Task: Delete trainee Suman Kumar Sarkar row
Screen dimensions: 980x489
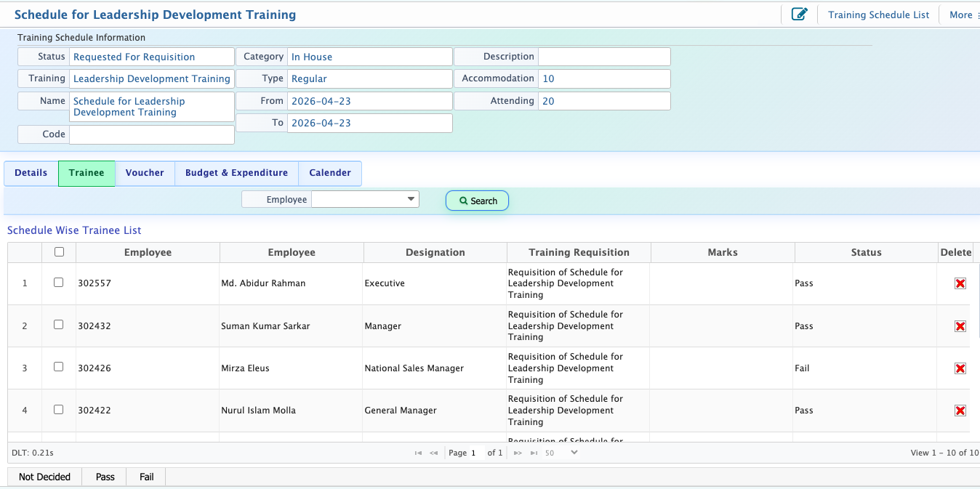Action: tap(960, 326)
